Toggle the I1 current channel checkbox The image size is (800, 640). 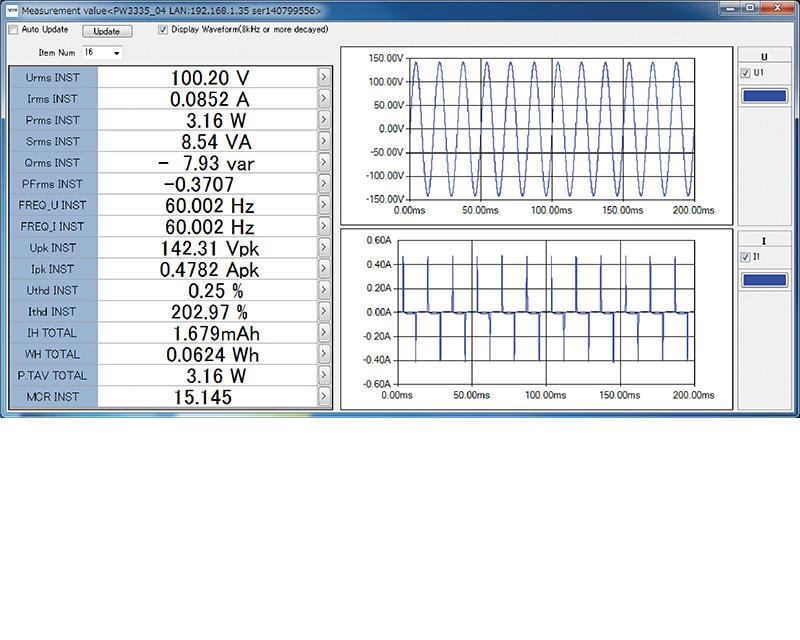point(746,257)
